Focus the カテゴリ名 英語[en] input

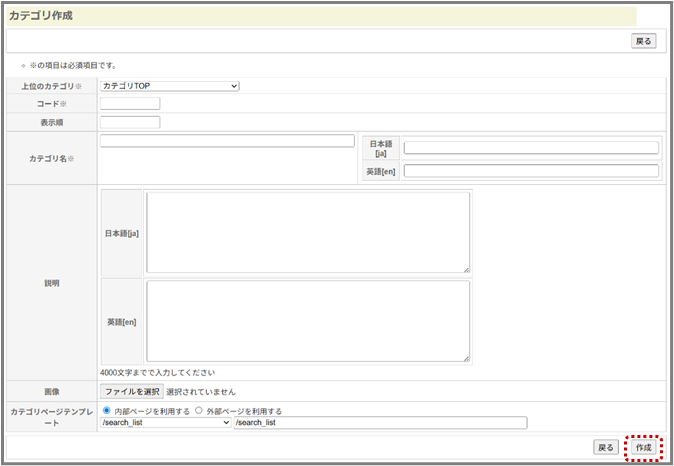tap(531, 171)
